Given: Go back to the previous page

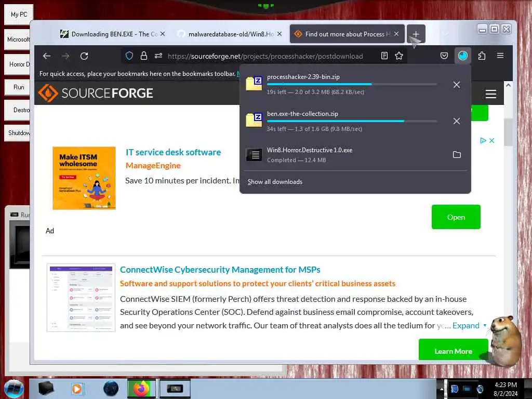Looking at the screenshot, I should pos(47,56).
